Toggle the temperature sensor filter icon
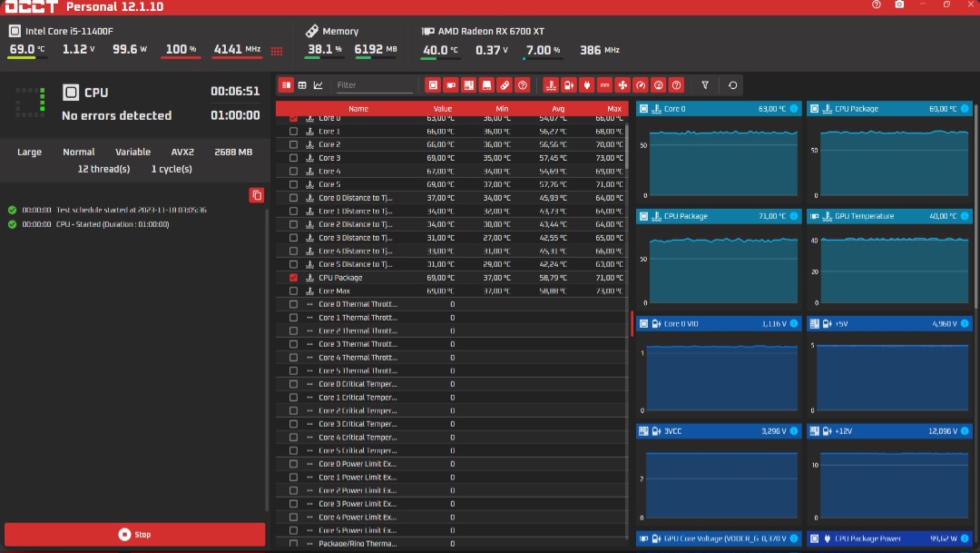980x553 pixels. tap(551, 85)
